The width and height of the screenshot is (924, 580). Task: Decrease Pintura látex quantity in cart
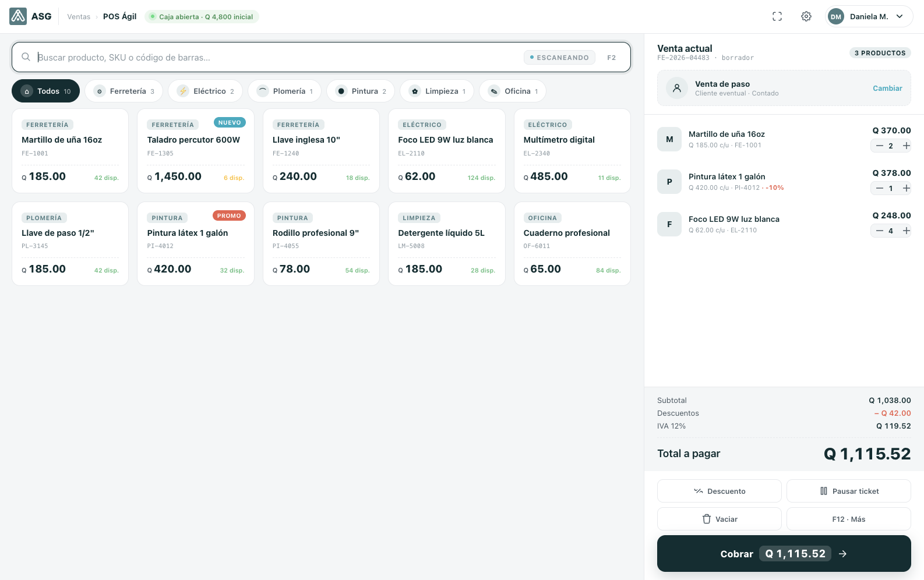[880, 188]
